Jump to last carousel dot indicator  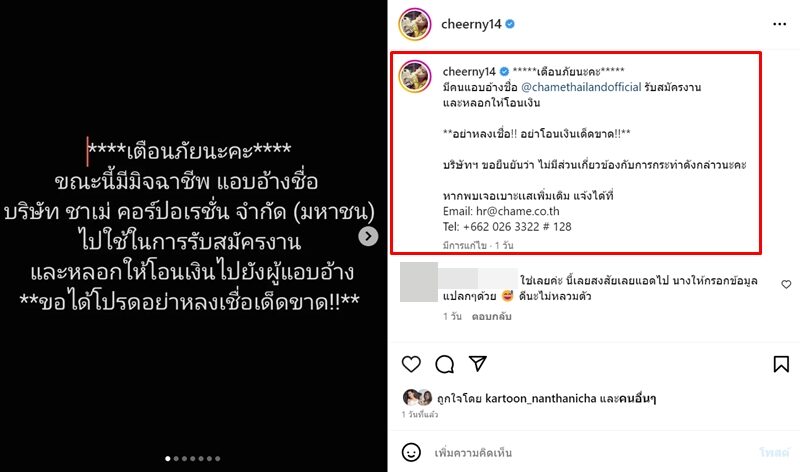(218, 459)
